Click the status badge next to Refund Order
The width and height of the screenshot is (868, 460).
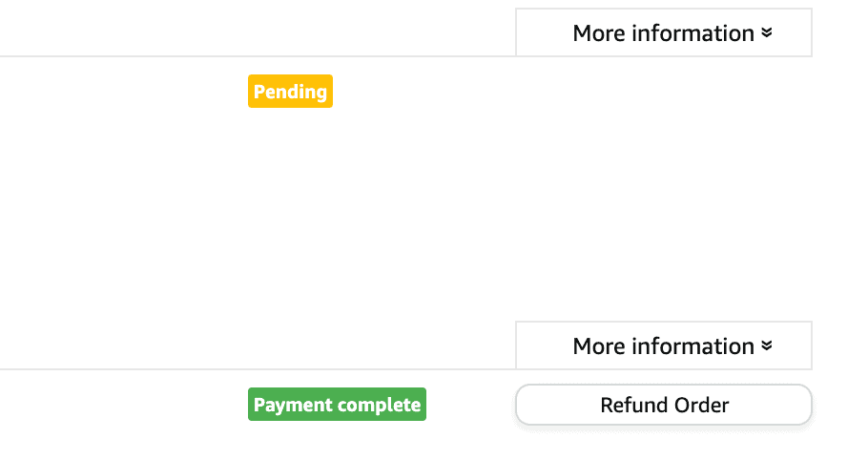tap(337, 405)
